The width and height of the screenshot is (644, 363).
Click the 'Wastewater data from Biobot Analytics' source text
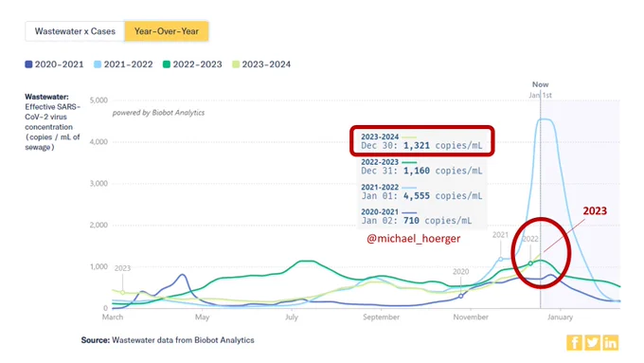pyautogui.click(x=183, y=340)
